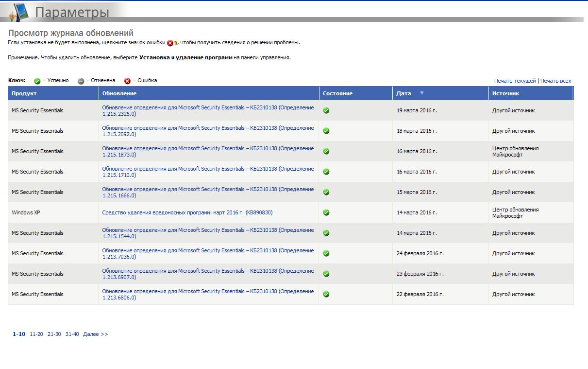Click success status icon for definition 1.215.1544.0 row
This screenshot has height=369, width=588.
pyautogui.click(x=326, y=233)
